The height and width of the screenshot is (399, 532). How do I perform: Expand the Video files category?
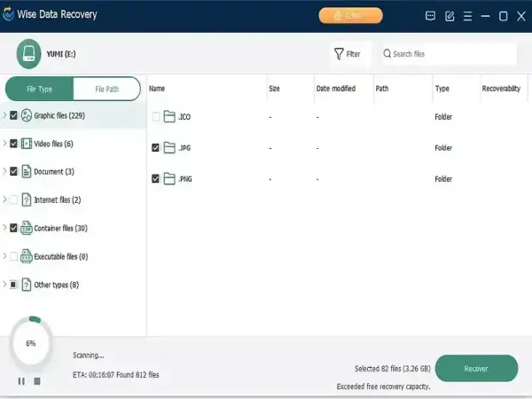(x=4, y=144)
